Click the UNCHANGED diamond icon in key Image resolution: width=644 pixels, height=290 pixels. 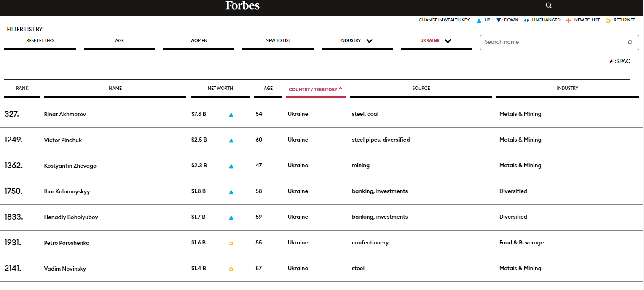(x=526, y=20)
